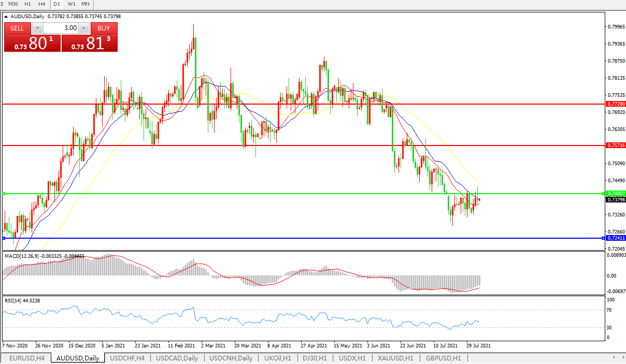626x364 pixels.
Task: Decrease trade volume with down arrow
Action: (36, 28)
